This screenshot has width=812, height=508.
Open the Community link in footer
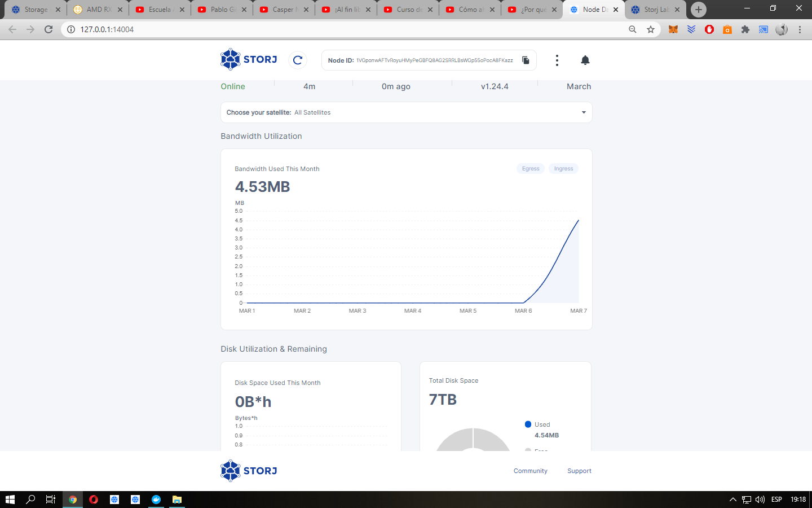[530, 471]
